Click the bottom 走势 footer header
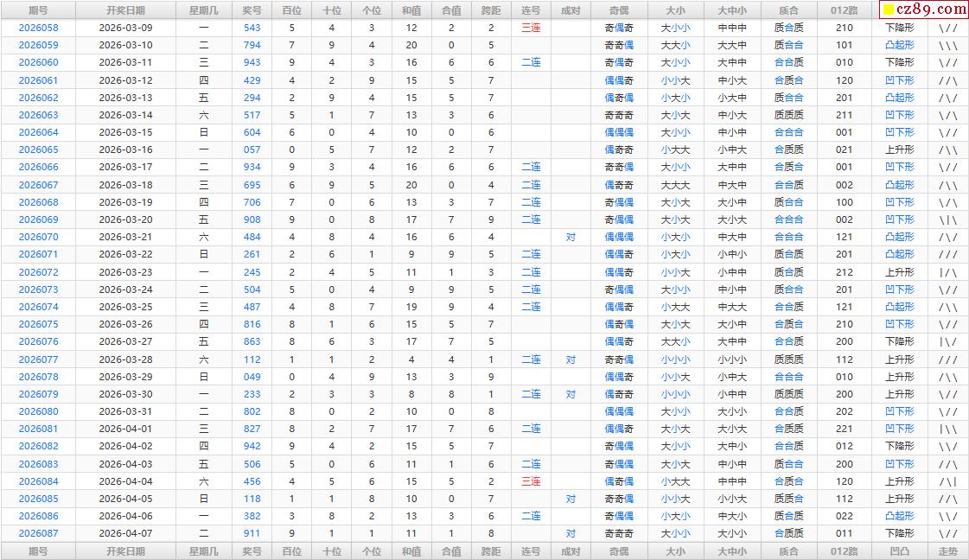The height and width of the screenshot is (560, 969). pyautogui.click(x=947, y=551)
